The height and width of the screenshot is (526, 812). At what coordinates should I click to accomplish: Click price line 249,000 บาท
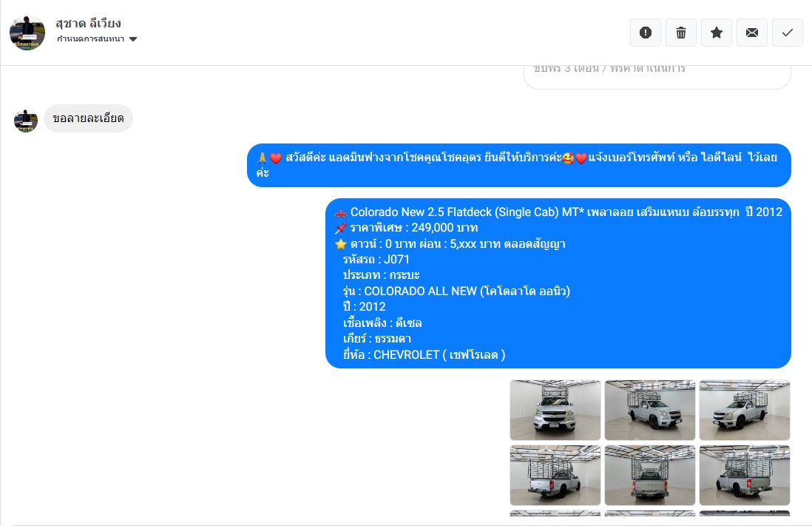(x=407, y=228)
